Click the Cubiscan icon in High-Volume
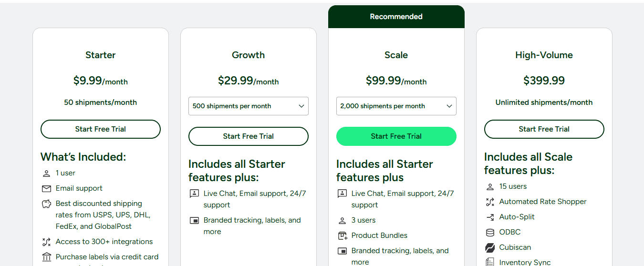Image resolution: width=644 pixels, height=266 pixels. (490, 248)
